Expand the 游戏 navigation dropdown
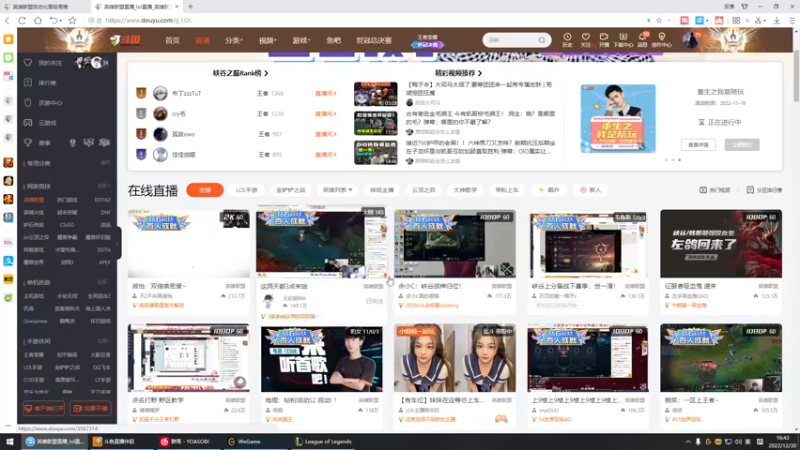800x450 pixels. point(301,40)
